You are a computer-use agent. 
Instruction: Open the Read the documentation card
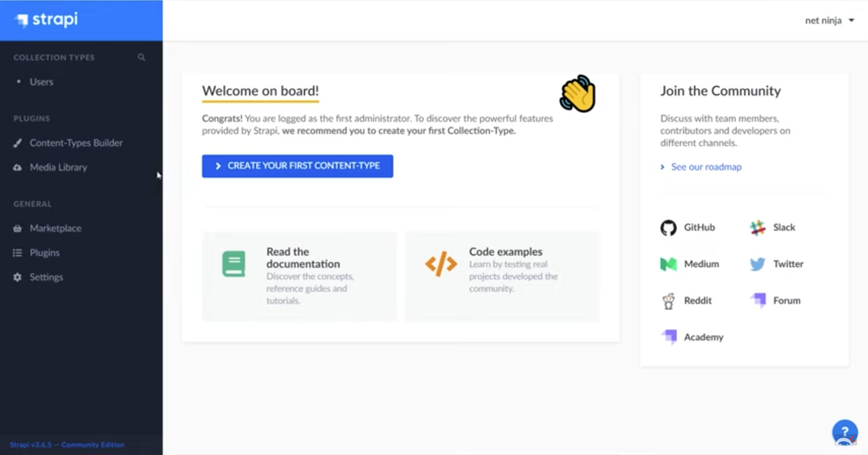click(x=299, y=276)
